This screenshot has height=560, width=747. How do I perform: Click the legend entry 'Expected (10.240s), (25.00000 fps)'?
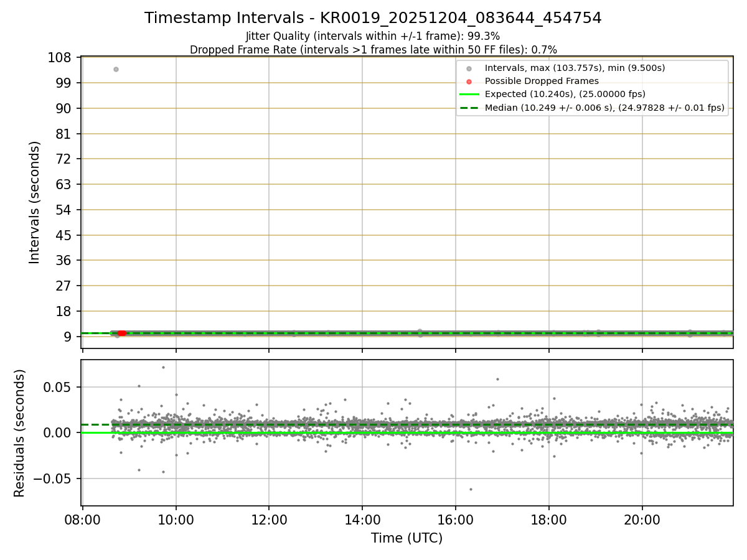click(x=565, y=95)
